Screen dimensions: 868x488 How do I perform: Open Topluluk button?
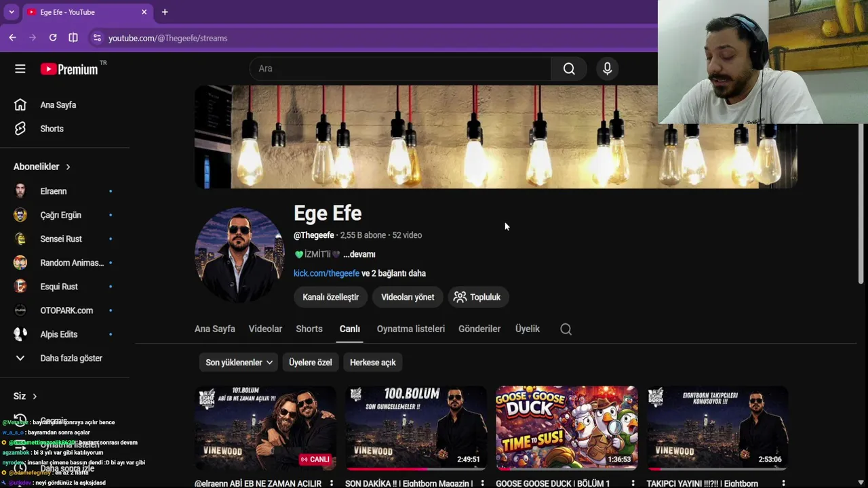point(477,297)
